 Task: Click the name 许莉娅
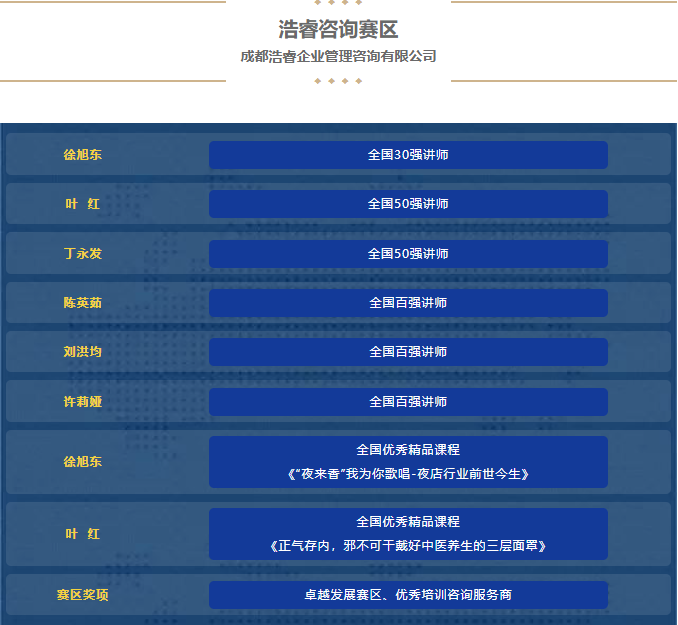pyautogui.click(x=83, y=402)
